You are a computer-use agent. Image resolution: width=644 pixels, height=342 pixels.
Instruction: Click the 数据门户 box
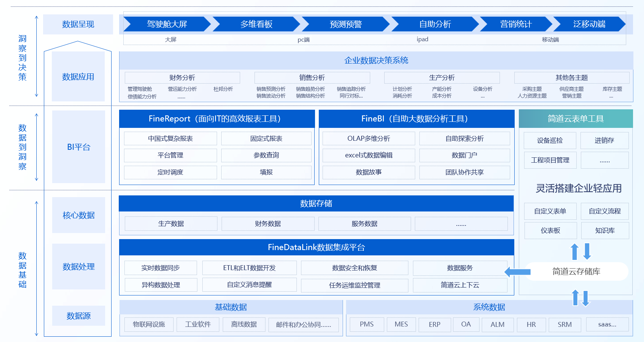click(x=465, y=155)
